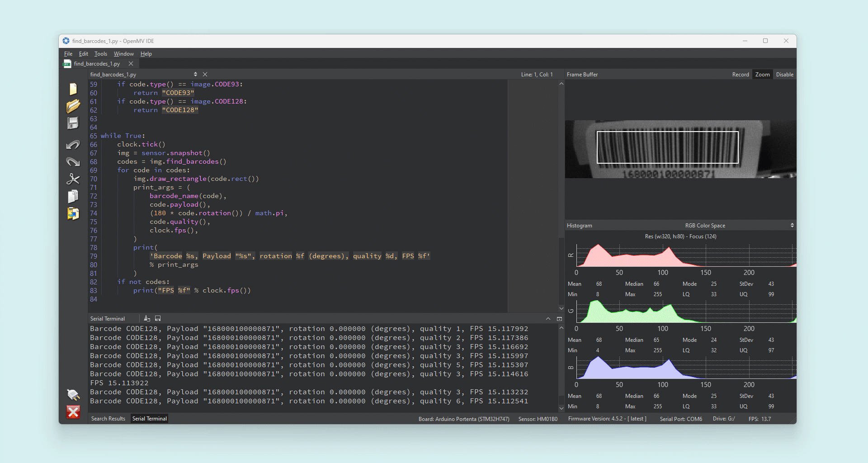Click the Copy pages icon
868x463 pixels.
click(73, 196)
